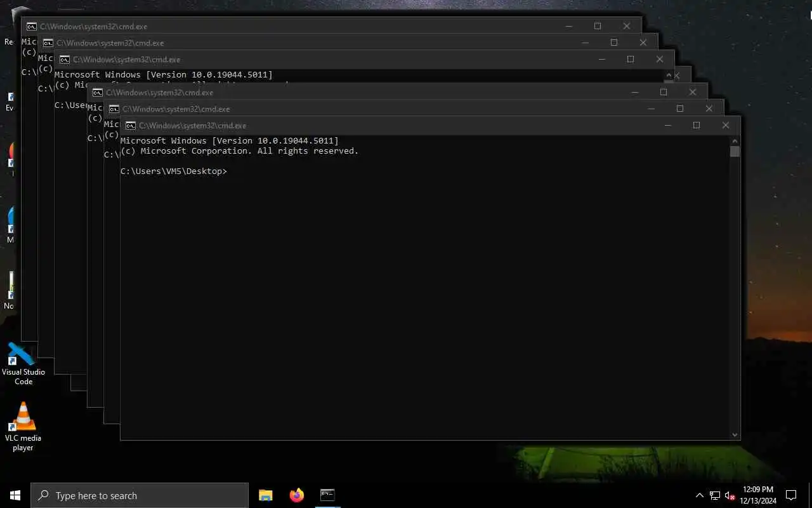The image size is (812, 508).
Task: Maximize the third cmd window from the front
Action: [664, 92]
